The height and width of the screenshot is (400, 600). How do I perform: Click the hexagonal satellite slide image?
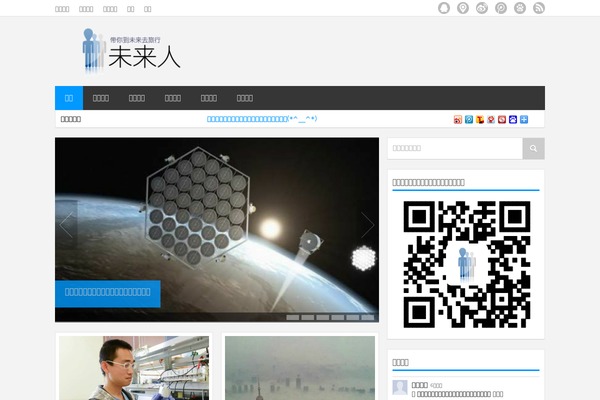tap(217, 230)
